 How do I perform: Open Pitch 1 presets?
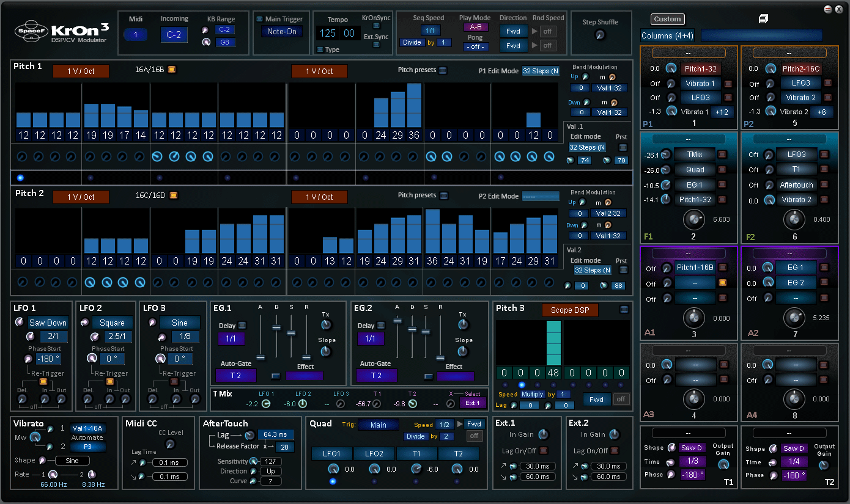pyautogui.click(x=443, y=70)
